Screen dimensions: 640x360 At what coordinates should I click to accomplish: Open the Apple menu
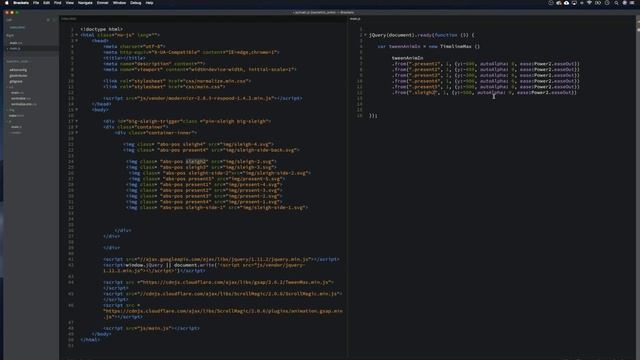click(x=7, y=3)
